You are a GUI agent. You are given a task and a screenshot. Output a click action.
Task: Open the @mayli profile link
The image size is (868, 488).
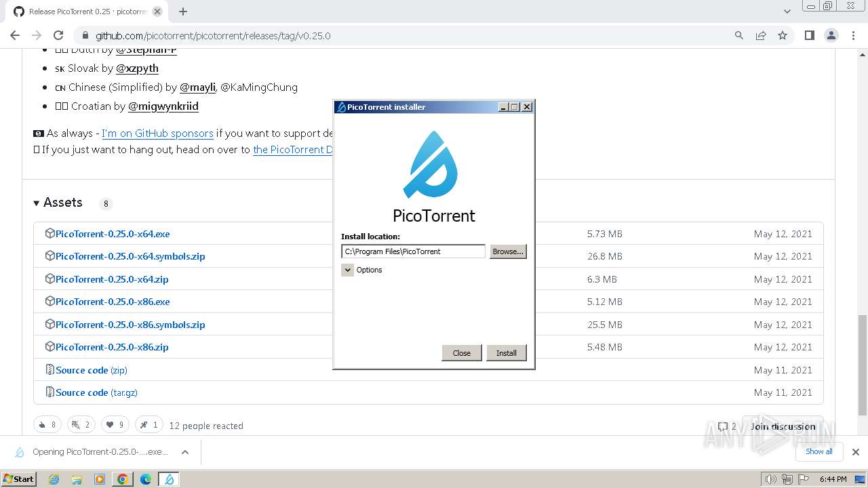coord(197,87)
